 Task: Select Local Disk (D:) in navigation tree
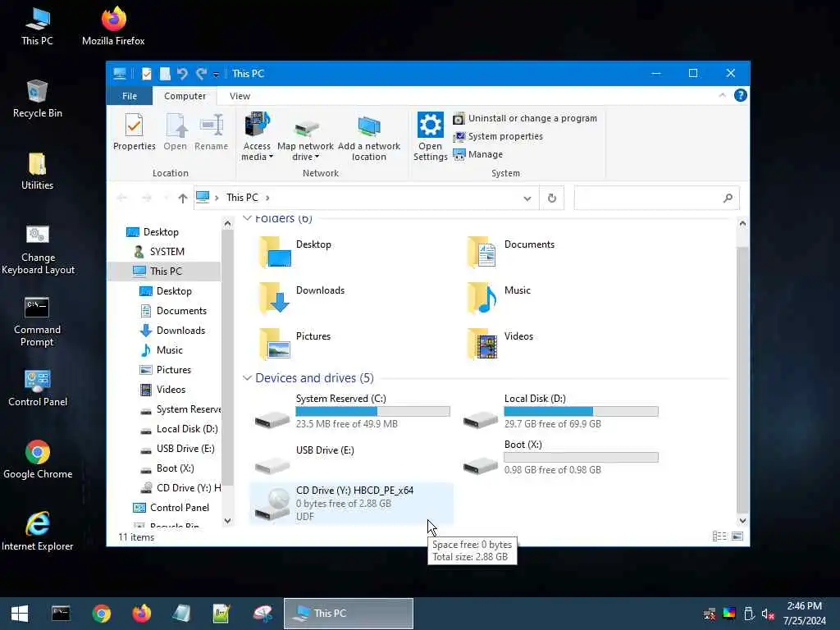[x=186, y=429]
